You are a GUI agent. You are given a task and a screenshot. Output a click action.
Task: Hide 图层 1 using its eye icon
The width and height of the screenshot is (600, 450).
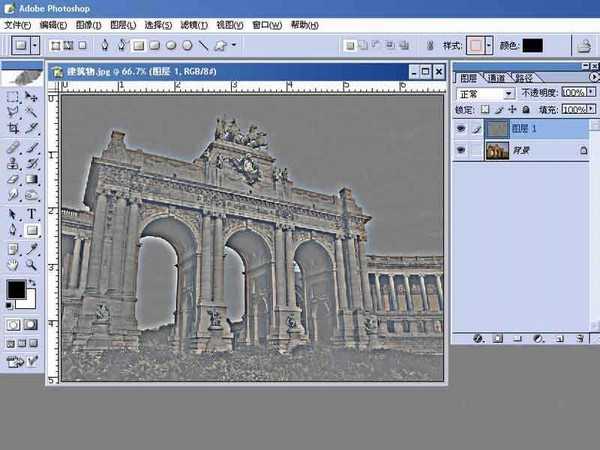462,128
